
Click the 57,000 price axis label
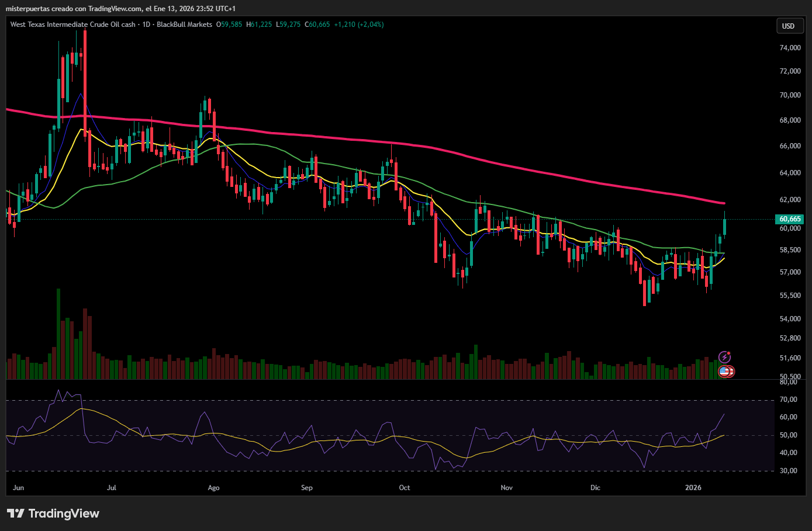790,272
